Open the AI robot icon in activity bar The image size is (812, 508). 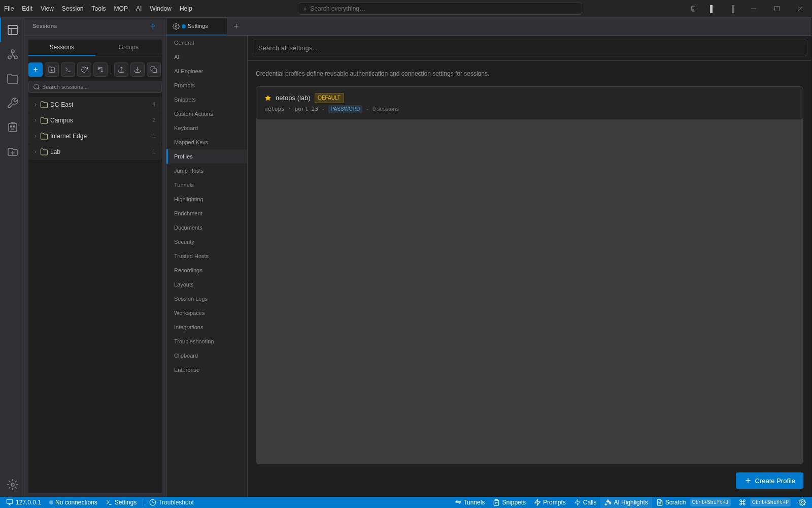(x=13, y=128)
